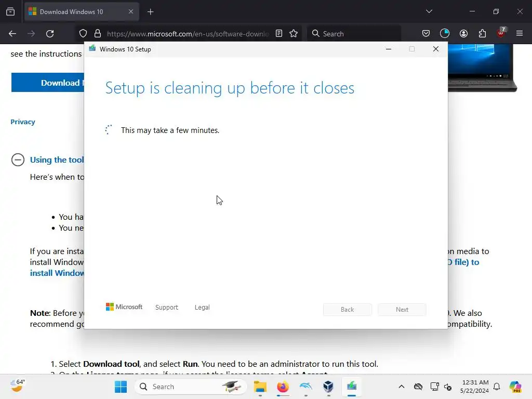This screenshot has width=532, height=399.
Task: Open the Extensions puzzle icon
Action: coord(482,33)
